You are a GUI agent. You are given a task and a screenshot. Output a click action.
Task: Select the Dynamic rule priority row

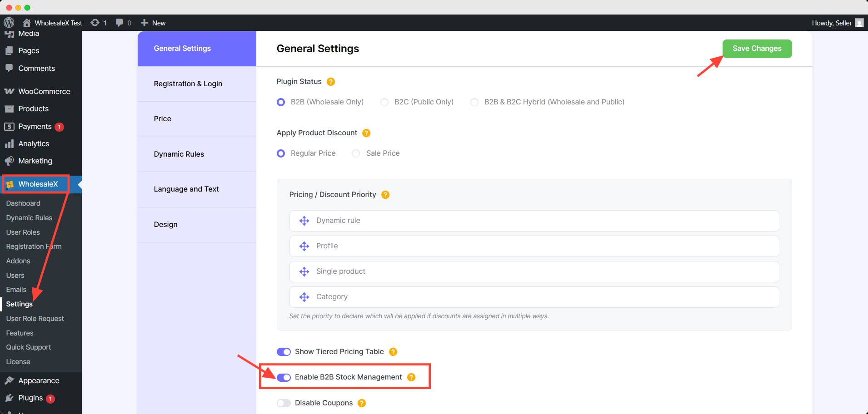tap(534, 221)
